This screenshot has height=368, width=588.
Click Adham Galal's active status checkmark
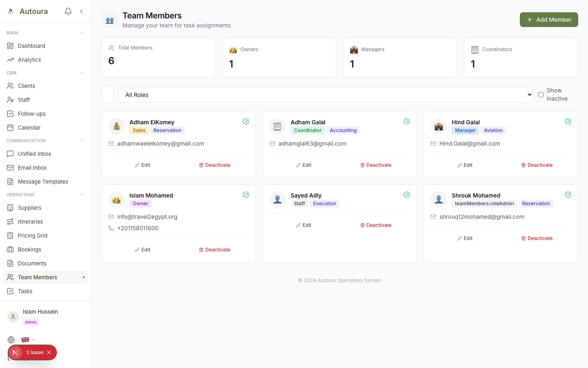pyautogui.click(x=407, y=121)
